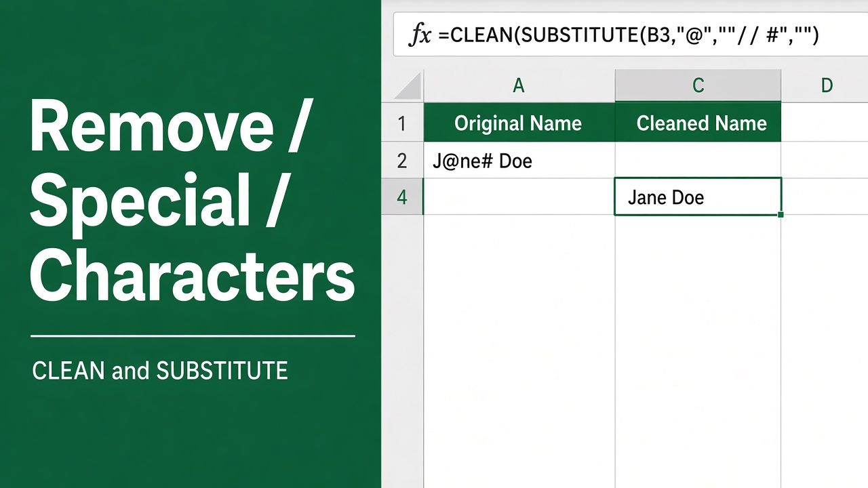Select row 2 header
The width and height of the screenshot is (868, 488).
pyautogui.click(x=402, y=161)
